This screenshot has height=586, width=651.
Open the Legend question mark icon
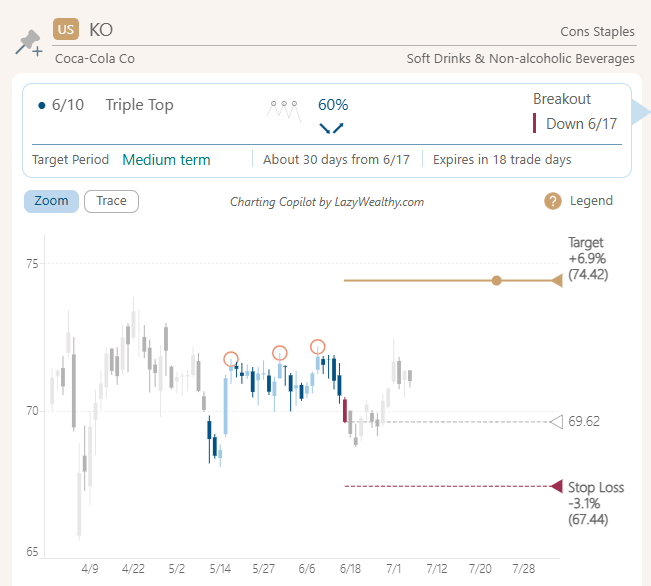[552, 201]
